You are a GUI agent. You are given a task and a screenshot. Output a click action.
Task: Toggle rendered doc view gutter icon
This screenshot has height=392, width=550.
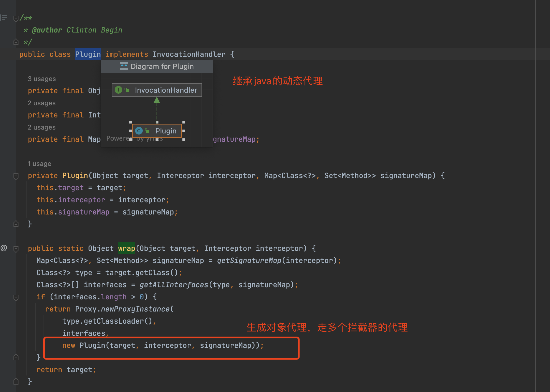(4, 18)
